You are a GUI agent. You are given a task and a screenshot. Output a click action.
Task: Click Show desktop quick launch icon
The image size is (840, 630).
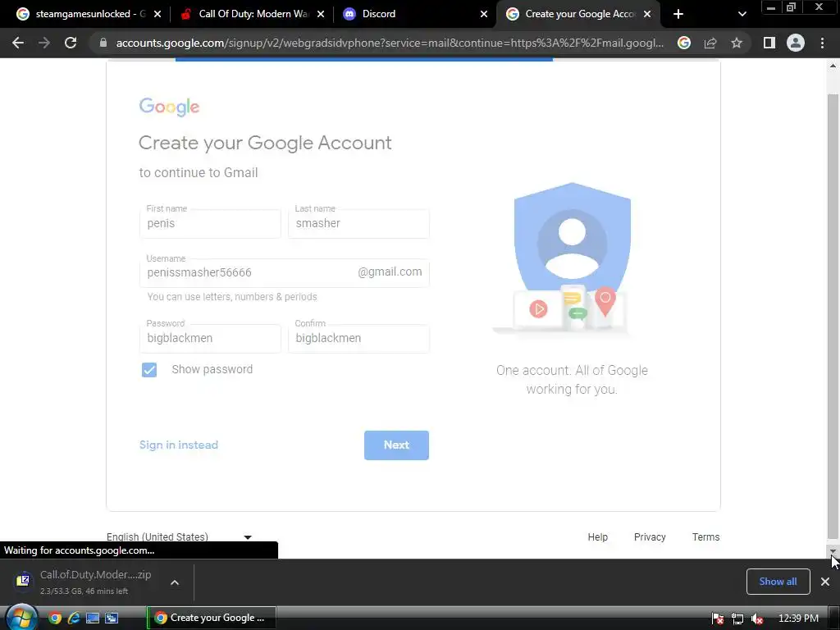coord(93,619)
